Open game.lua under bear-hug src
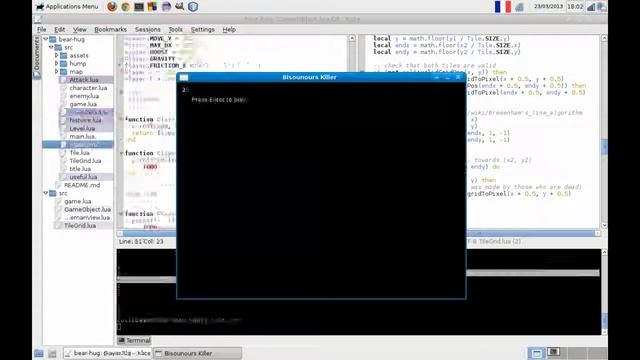640x360 pixels. tap(83, 104)
